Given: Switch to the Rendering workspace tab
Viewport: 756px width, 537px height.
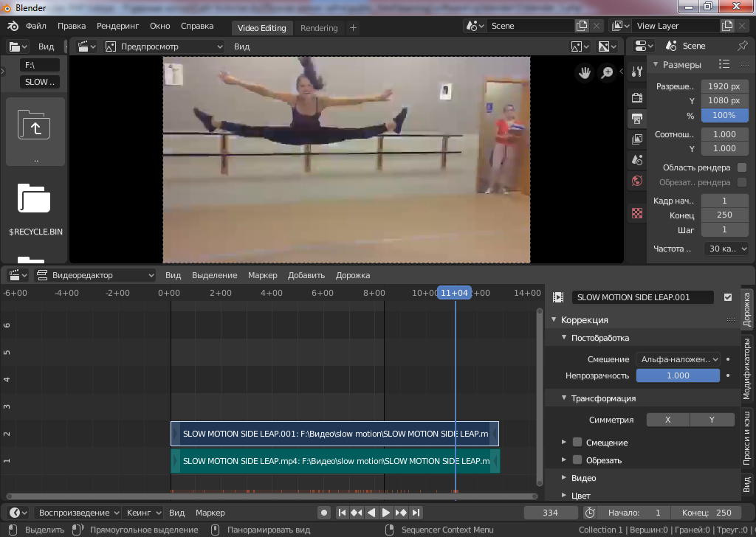Looking at the screenshot, I should click(319, 28).
